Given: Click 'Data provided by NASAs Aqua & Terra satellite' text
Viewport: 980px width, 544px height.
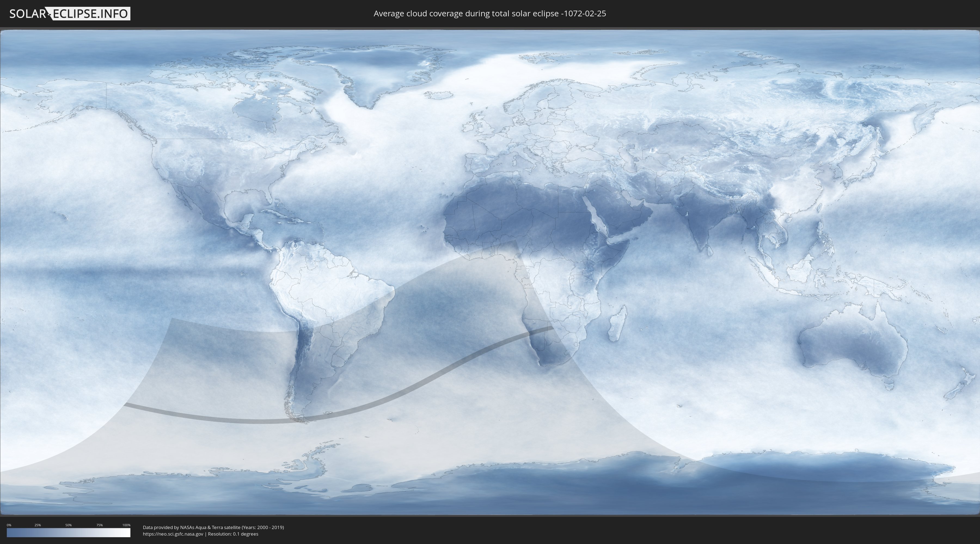Looking at the screenshot, I should [192, 527].
